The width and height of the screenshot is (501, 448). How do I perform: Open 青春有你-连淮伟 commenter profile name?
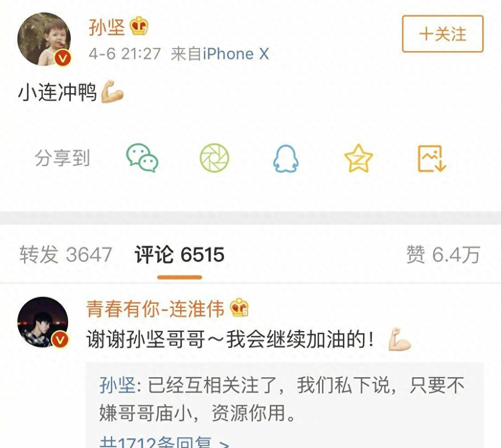(155, 309)
